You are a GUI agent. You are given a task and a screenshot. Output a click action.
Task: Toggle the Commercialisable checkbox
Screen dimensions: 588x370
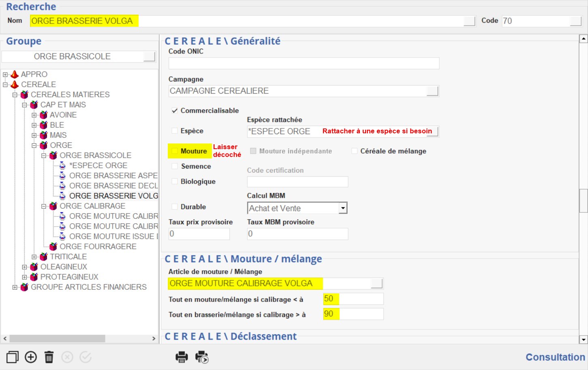pyautogui.click(x=175, y=111)
